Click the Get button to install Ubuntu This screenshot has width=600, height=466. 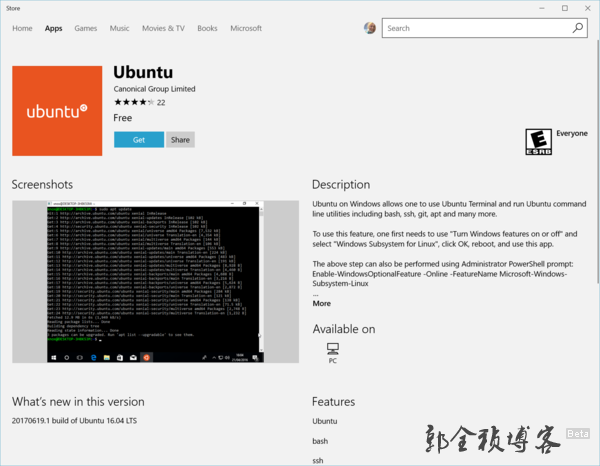point(139,140)
